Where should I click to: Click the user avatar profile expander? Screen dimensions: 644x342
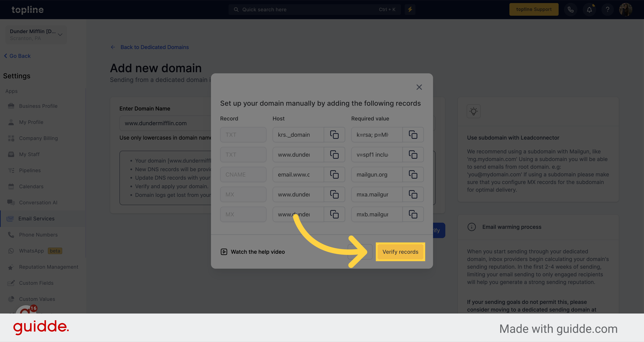tap(626, 9)
